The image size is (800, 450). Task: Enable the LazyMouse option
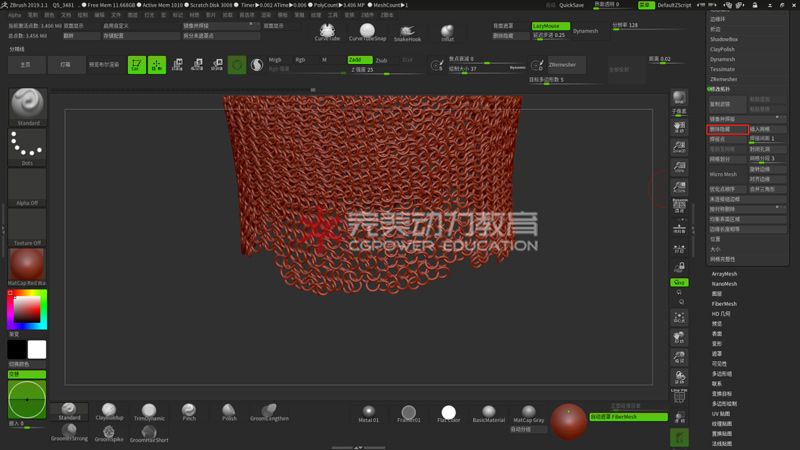pos(549,26)
